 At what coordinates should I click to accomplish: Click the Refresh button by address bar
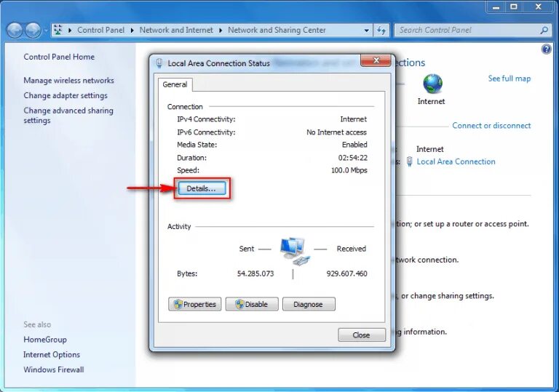381,31
